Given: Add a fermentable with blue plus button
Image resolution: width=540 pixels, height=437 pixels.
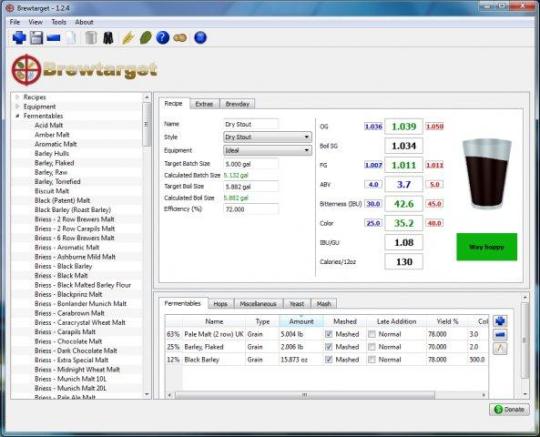Looking at the screenshot, I should (500, 321).
